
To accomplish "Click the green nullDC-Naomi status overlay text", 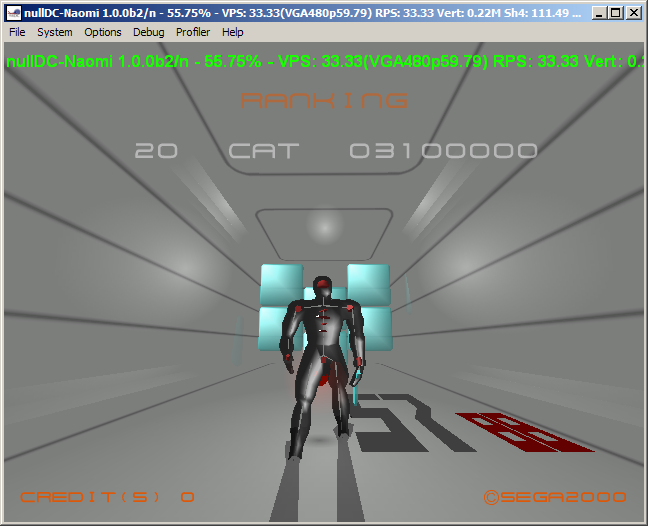I will pos(324,62).
